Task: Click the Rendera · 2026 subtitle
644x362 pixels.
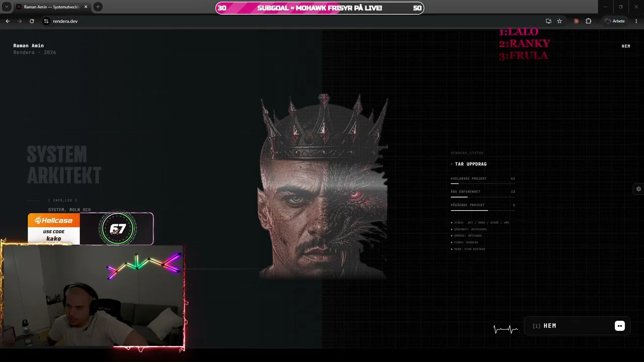Action: [35, 52]
